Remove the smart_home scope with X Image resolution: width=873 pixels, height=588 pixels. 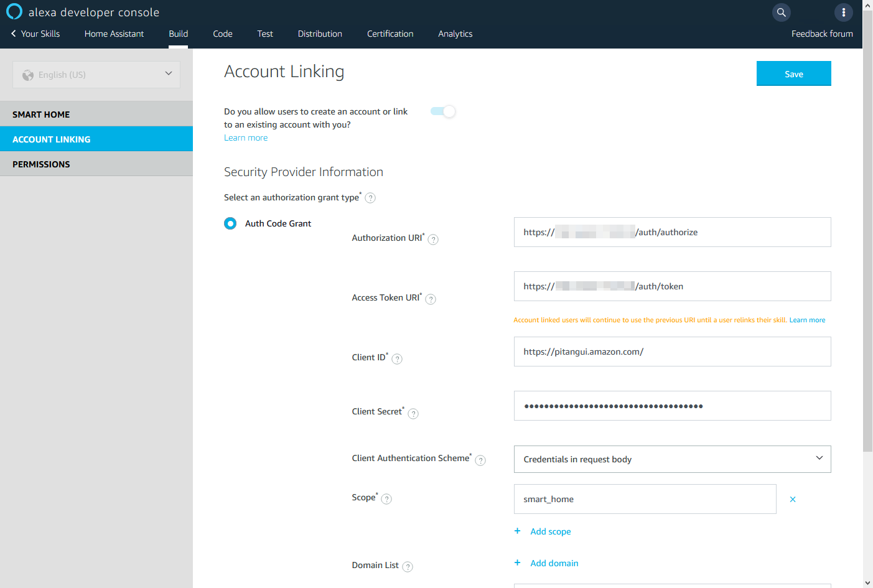tap(793, 499)
